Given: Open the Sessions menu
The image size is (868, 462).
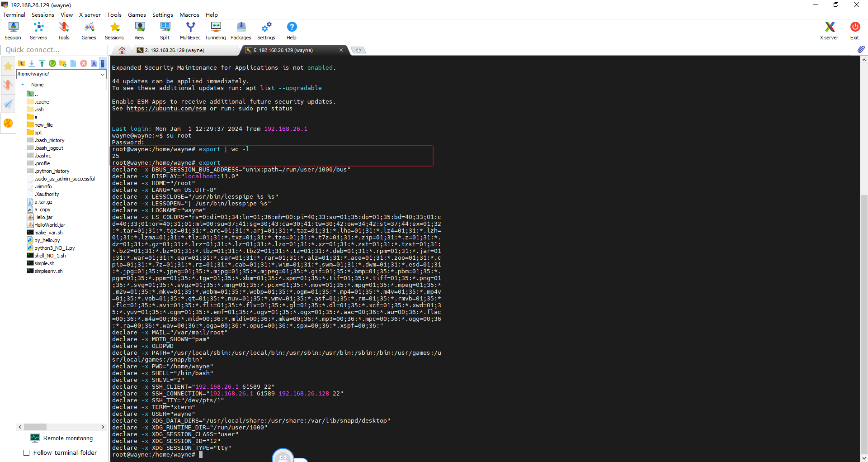Looking at the screenshot, I should tap(43, 14).
